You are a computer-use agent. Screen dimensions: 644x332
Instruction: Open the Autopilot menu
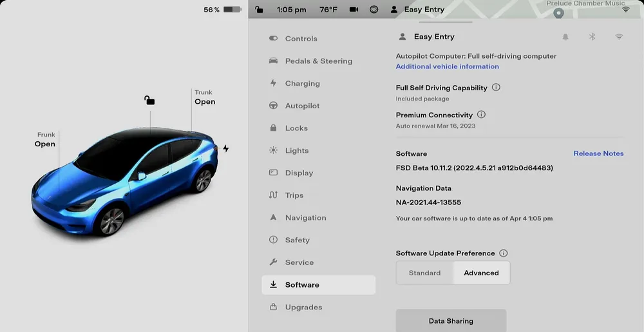[x=318, y=106]
